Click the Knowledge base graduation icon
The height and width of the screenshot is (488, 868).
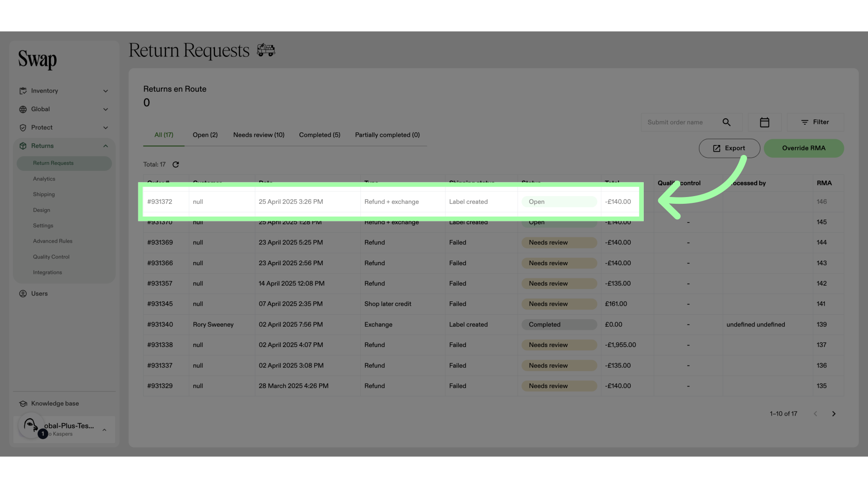23,404
